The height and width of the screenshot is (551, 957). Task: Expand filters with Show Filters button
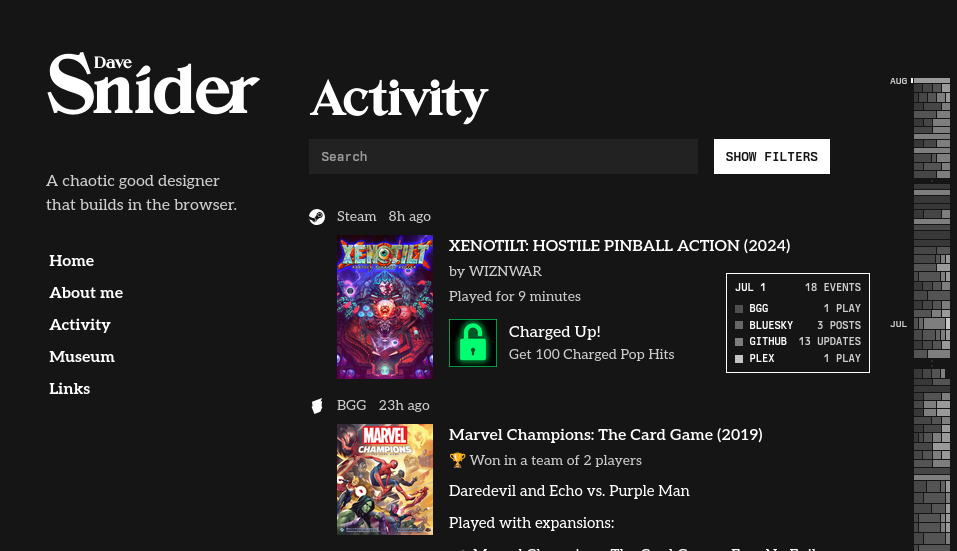click(x=771, y=156)
